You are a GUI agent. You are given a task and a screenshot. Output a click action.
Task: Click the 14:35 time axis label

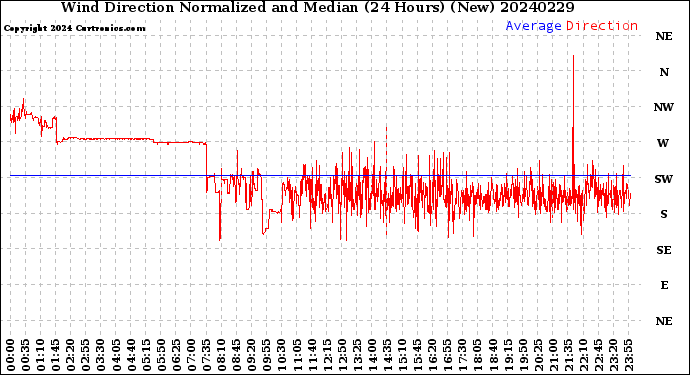(387, 355)
